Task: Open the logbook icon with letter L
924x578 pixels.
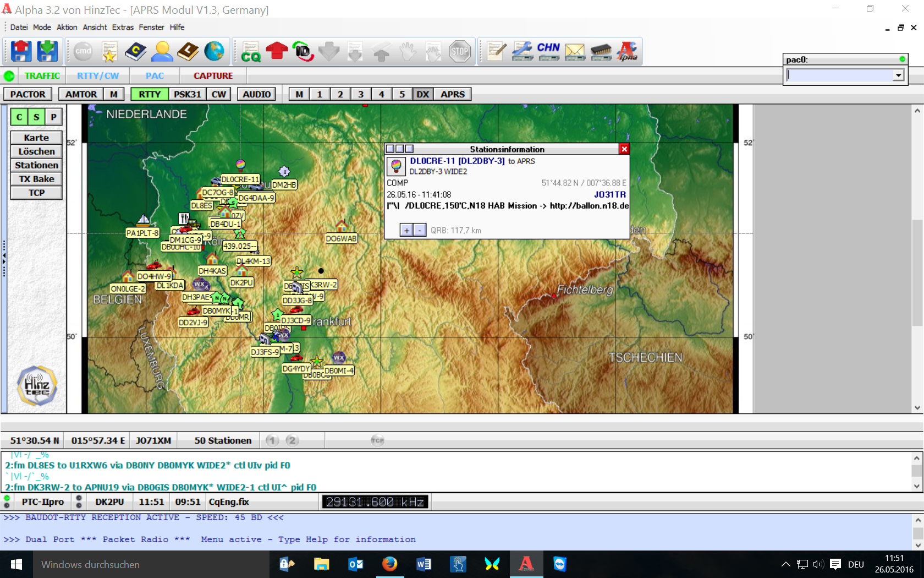Action: 188,51
